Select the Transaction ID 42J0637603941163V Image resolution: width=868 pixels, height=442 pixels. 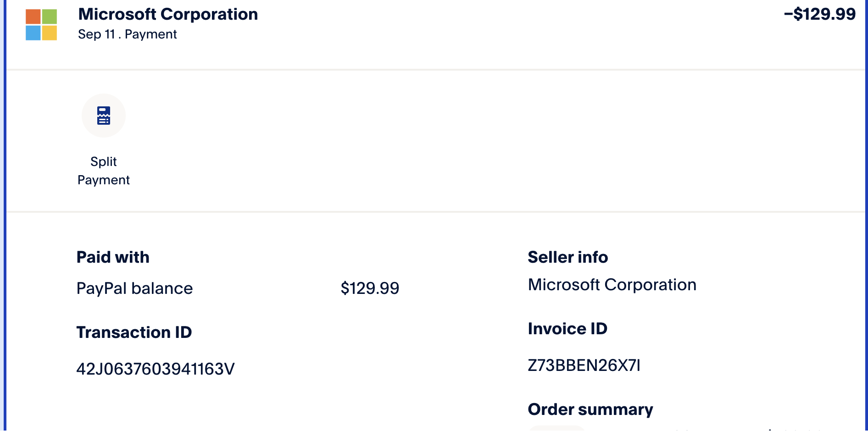click(x=156, y=368)
